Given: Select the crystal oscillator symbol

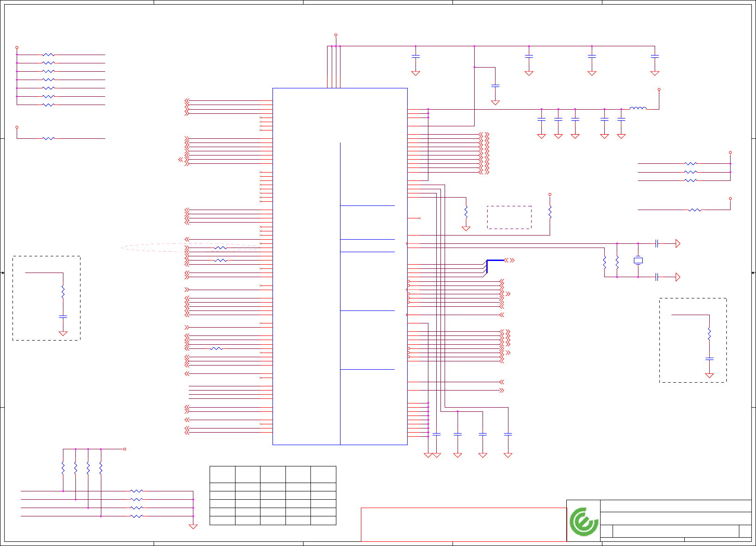Looking at the screenshot, I should pos(638,261).
